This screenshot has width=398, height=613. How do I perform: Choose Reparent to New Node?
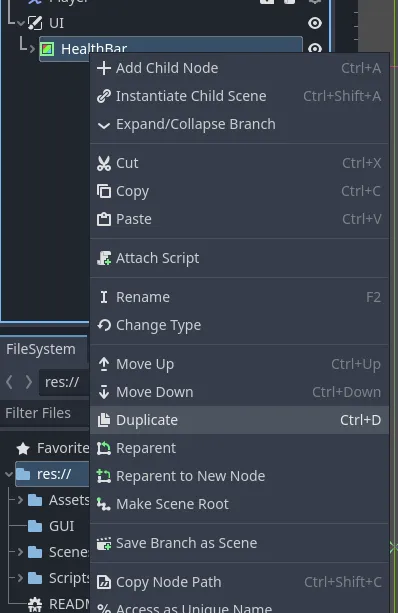tap(239, 476)
